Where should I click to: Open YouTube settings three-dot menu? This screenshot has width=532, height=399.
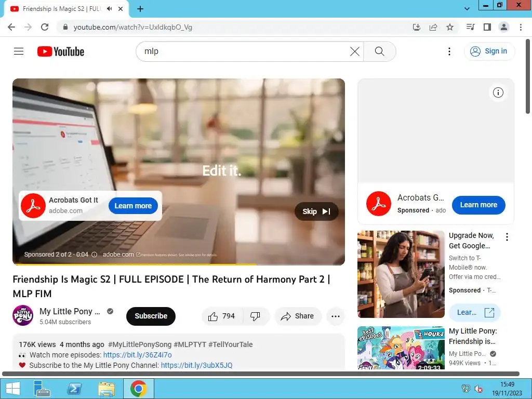(449, 51)
